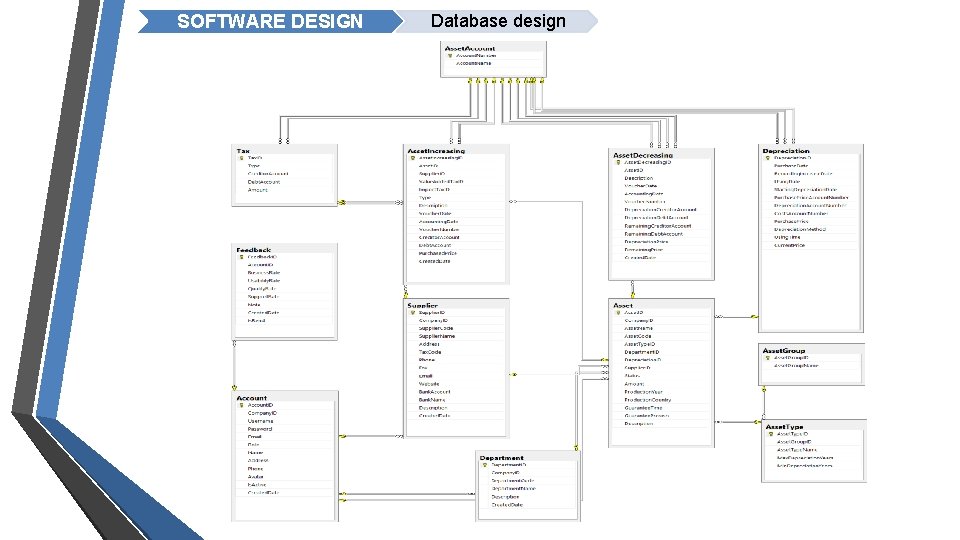Screen dimensions: 960x540
Task: Click the Amount column in Tax table
Action: click(258, 190)
